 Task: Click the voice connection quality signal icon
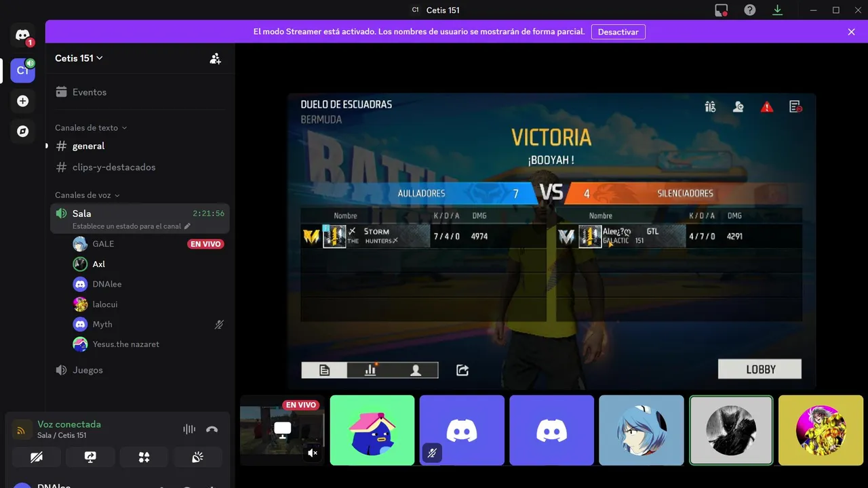22,430
